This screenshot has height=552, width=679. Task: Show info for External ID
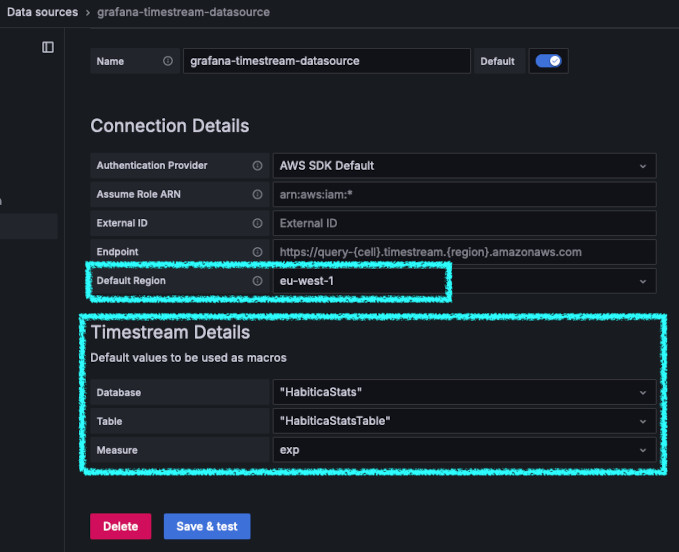[257, 223]
